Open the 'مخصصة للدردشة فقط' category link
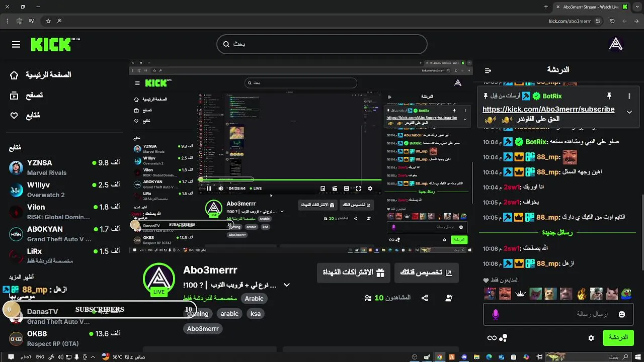 210,298
